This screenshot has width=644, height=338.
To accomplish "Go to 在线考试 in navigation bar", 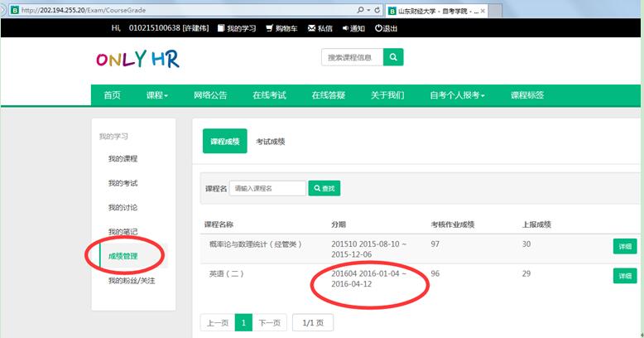I will pos(269,95).
